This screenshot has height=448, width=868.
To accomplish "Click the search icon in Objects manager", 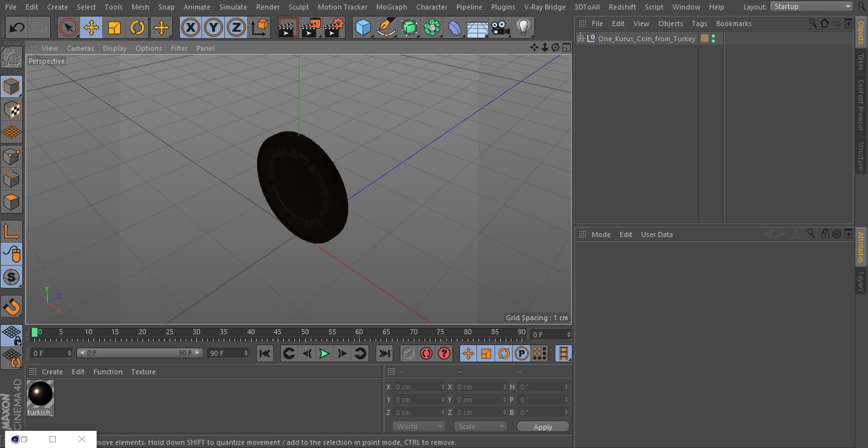I will coord(813,23).
